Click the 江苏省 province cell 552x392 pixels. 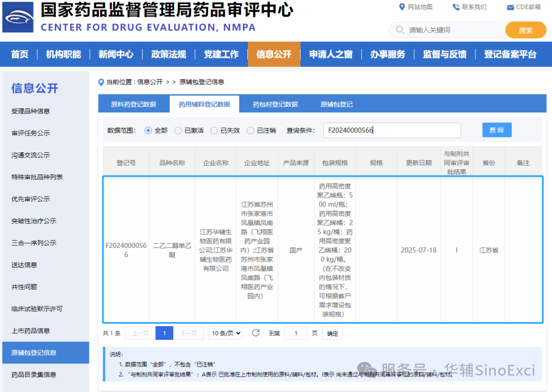[489, 250]
